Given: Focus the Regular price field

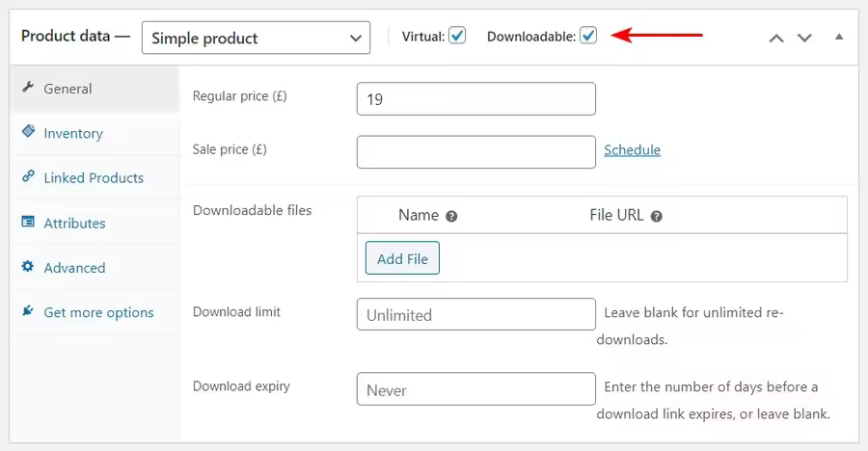Looking at the screenshot, I should pyautogui.click(x=476, y=99).
